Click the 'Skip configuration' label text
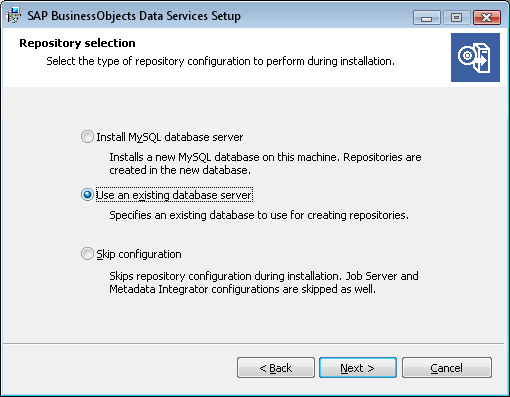This screenshot has height=397, width=510. click(x=139, y=254)
